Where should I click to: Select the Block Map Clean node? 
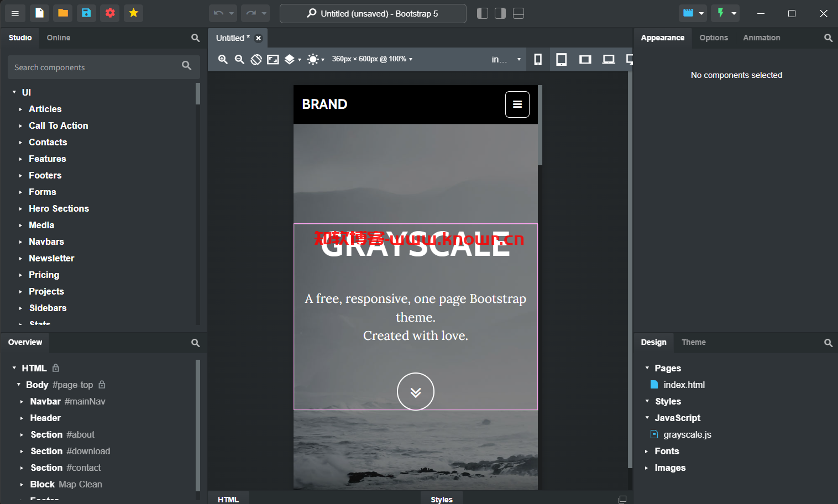click(66, 484)
